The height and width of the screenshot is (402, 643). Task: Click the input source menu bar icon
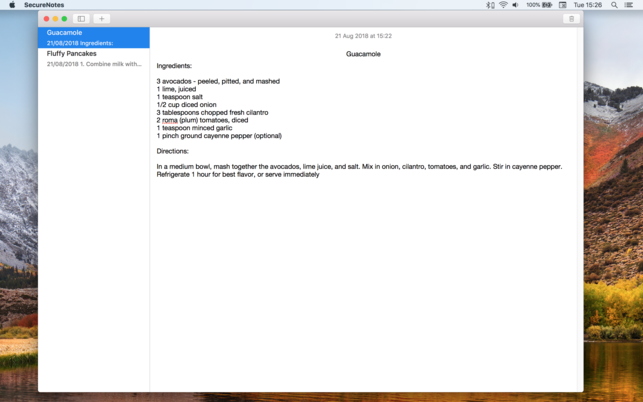563,5
